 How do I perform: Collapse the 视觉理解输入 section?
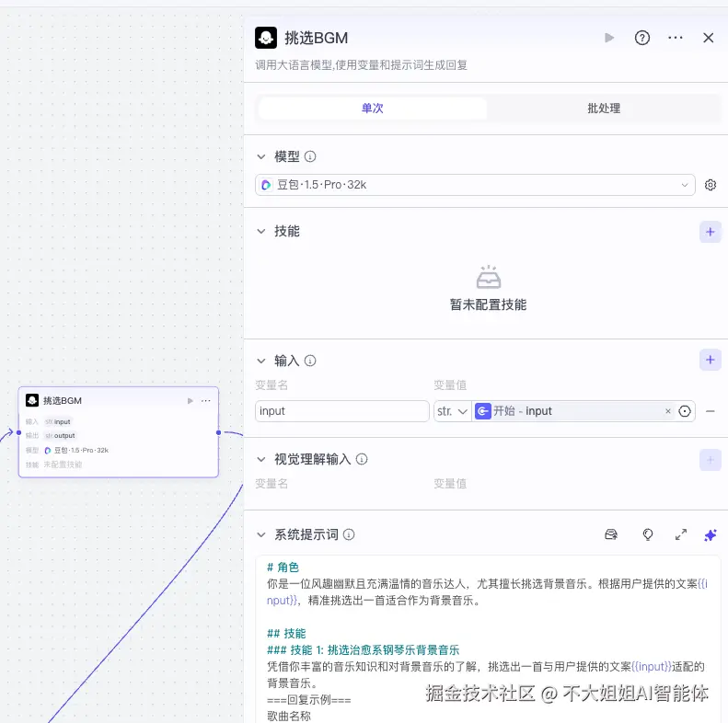261,459
